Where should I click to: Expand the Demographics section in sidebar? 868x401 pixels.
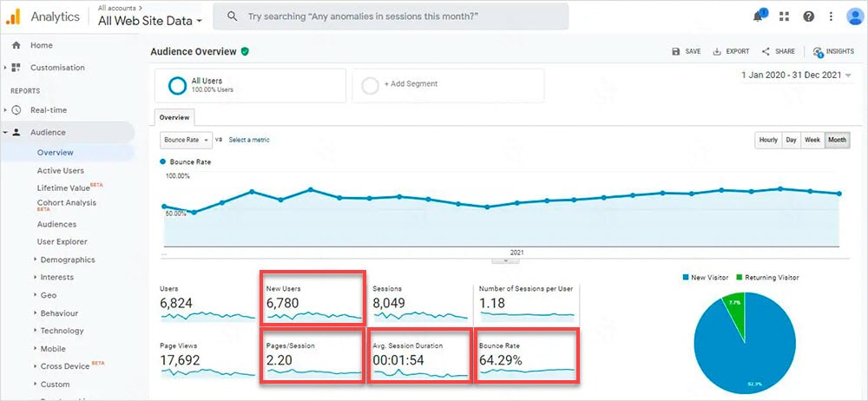coord(67,260)
